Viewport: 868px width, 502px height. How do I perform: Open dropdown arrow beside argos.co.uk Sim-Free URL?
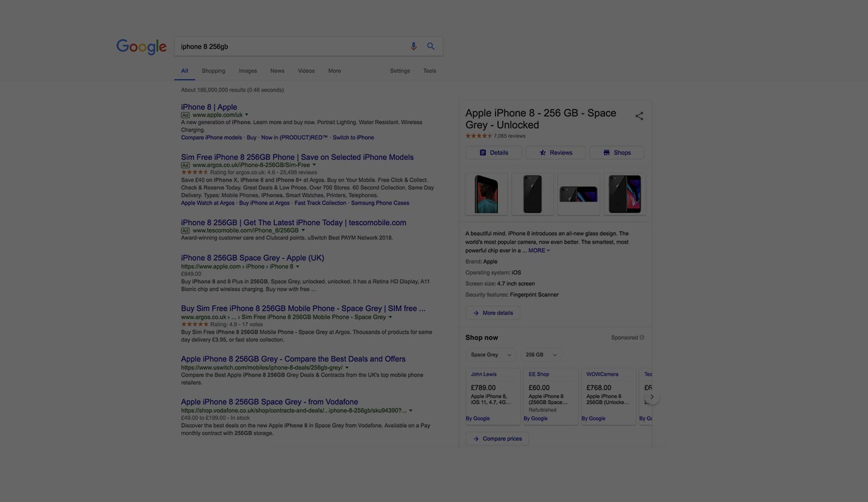[x=314, y=165]
